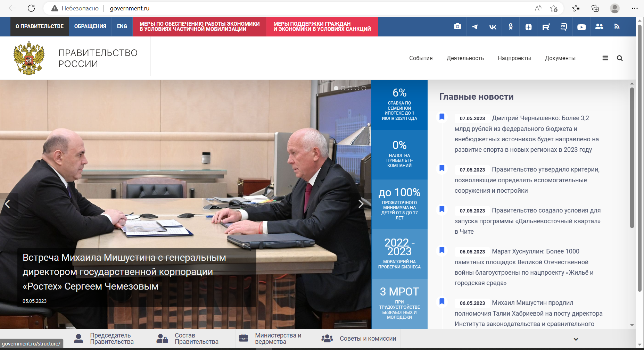Image resolution: width=644 pixels, height=350 pixels.
Task: Open the 3 МРОТ employment tile
Action: 399,303
